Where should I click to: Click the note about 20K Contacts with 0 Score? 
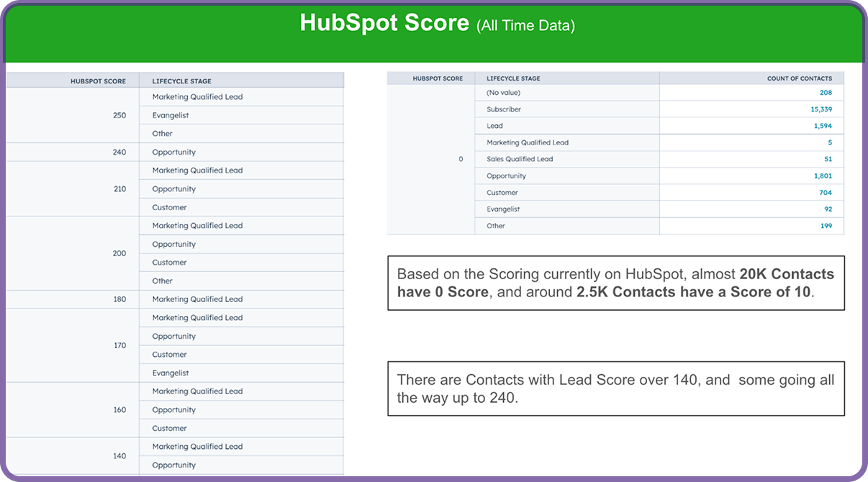616,283
